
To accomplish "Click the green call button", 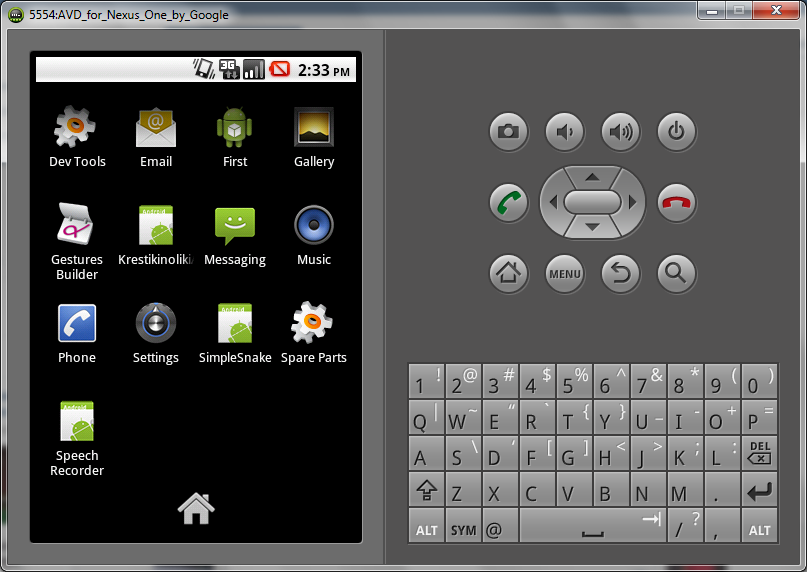I will click(508, 203).
